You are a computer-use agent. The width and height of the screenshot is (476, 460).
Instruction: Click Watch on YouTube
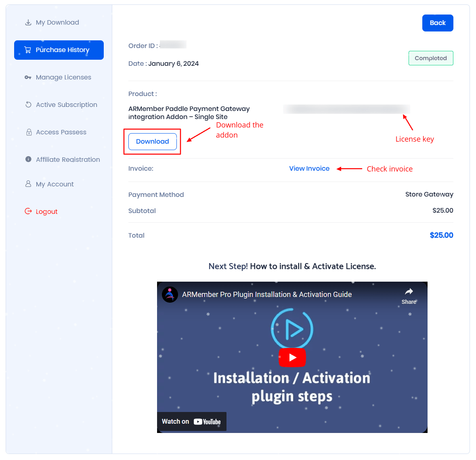pos(191,421)
